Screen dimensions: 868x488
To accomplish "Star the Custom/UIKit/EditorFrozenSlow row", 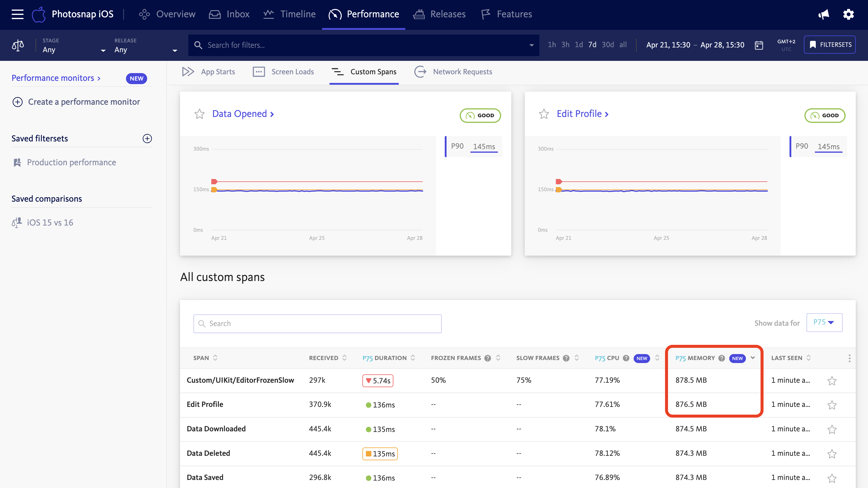I will (832, 381).
